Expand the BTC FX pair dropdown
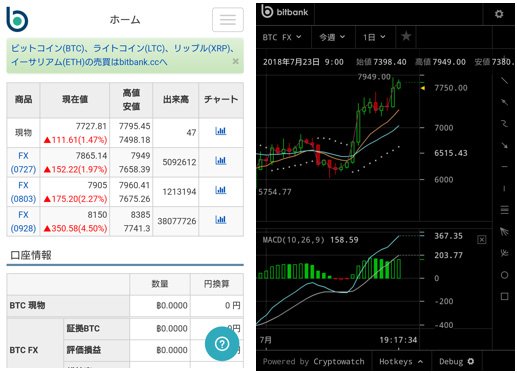 click(x=282, y=37)
